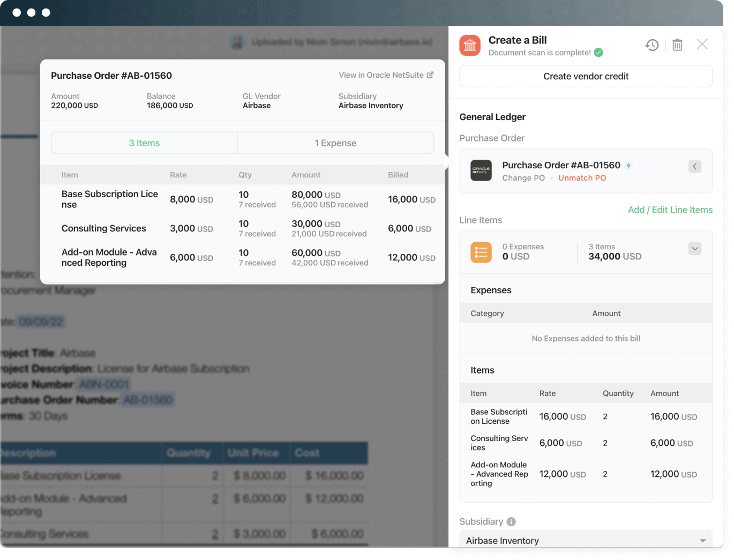Click Base Subscription License in bill Items table
Screen dimensions: 734x560
tap(499, 416)
